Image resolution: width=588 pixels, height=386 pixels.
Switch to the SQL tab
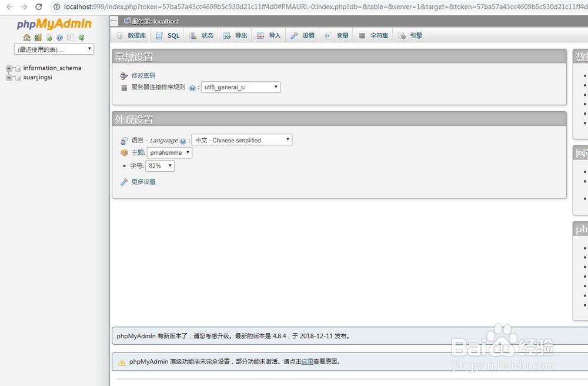168,36
